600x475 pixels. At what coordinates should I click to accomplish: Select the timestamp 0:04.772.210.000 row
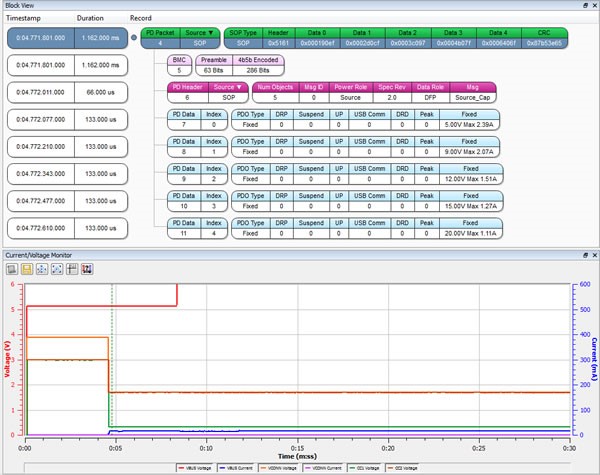[x=67, y=147]
